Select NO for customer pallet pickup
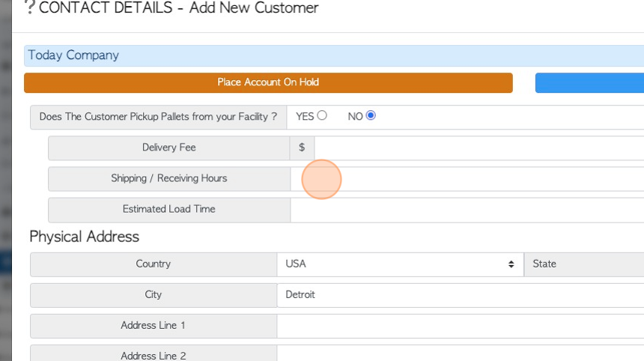 (x=371, y=115)
